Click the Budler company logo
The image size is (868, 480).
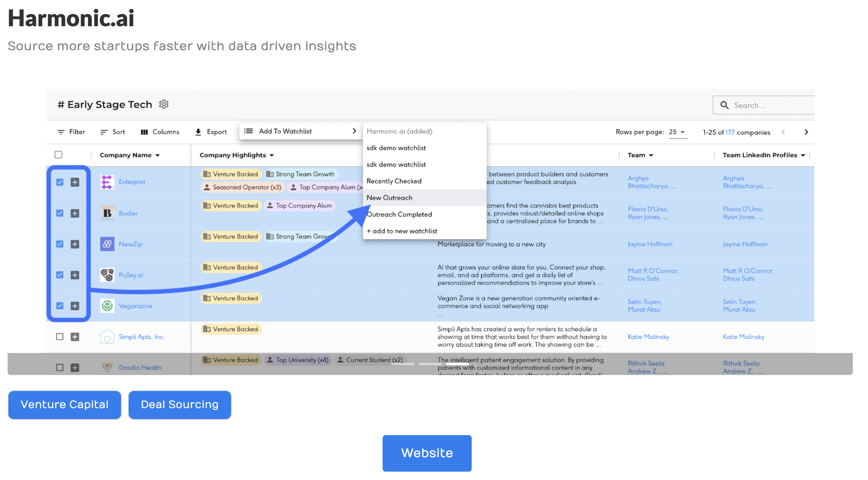(107, 213)
